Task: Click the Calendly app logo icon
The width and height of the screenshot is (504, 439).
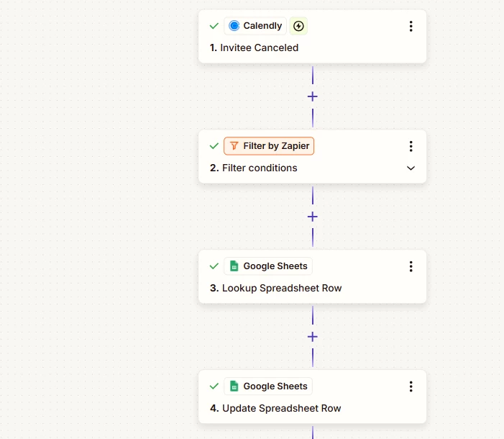Action: coord(234,26)
